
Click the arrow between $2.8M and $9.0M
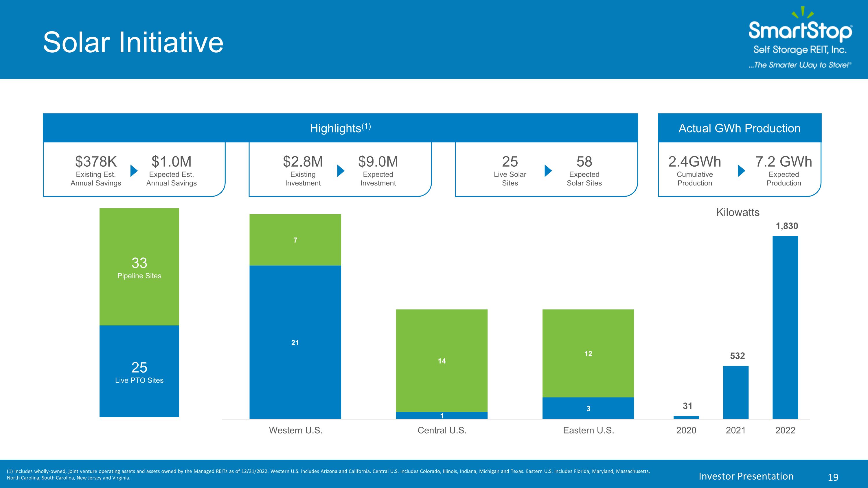click(x=341, y=171)
